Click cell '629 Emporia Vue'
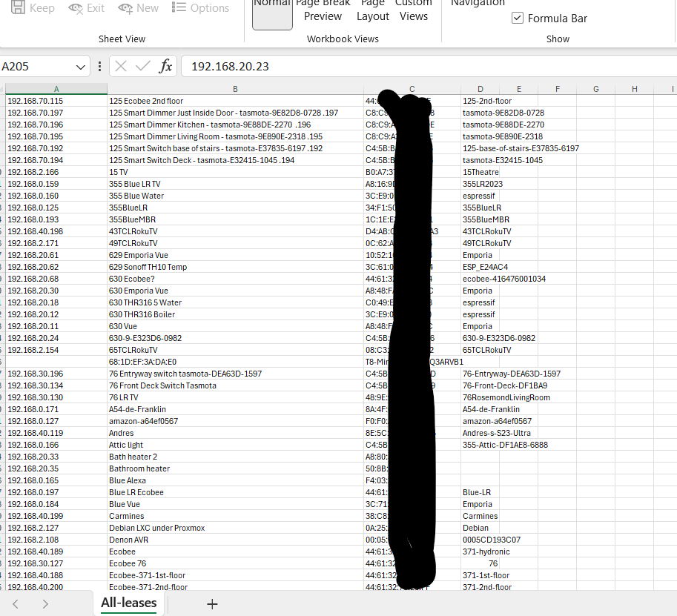Viewport: 677px width, 616px height. click(x=235, y=255)
